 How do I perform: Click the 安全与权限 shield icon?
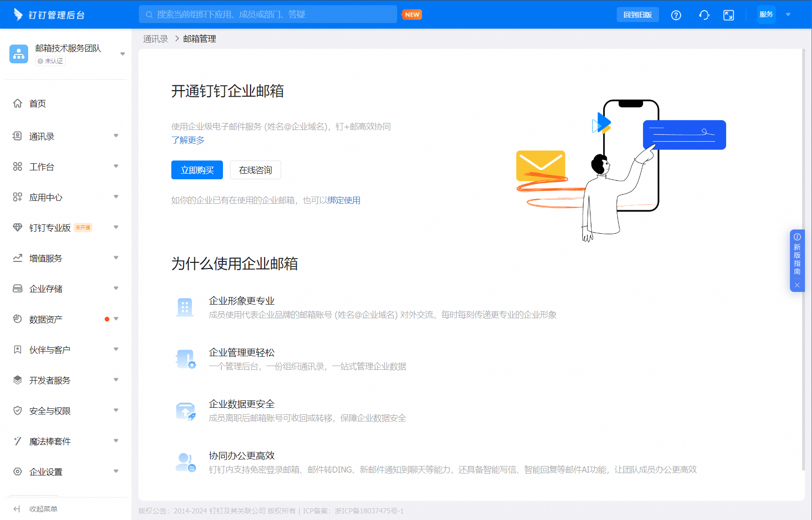[17, 411]
